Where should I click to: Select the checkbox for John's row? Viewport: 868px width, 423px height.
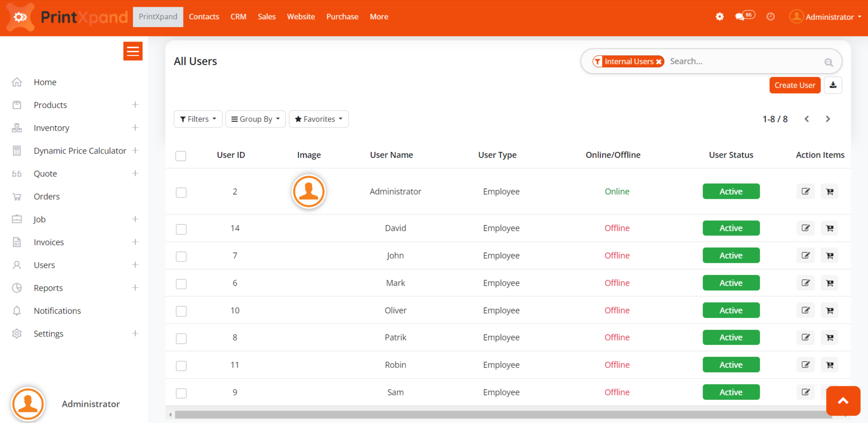[181, 257]
